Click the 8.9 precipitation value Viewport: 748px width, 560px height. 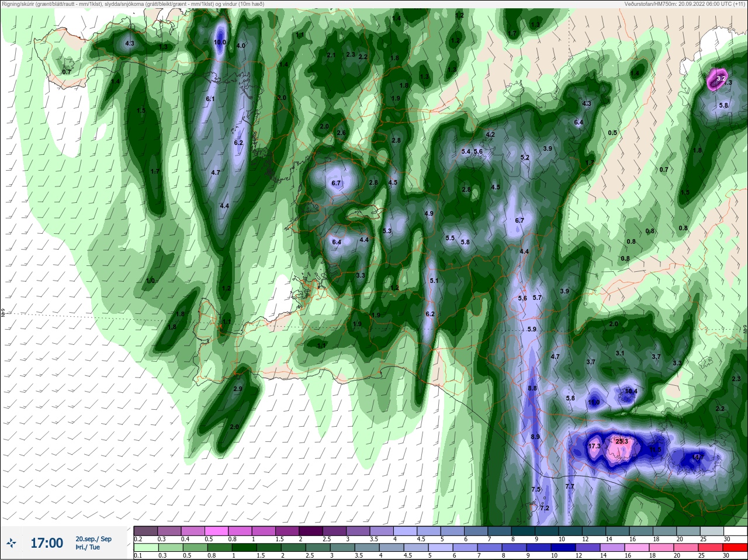[x=535, y=437]
